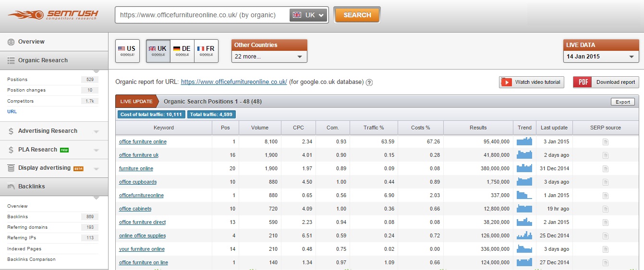The image size is (644, 270).
Task: Open SERP source icon for 'officefurnitureonline'
Action: (606, 196)
